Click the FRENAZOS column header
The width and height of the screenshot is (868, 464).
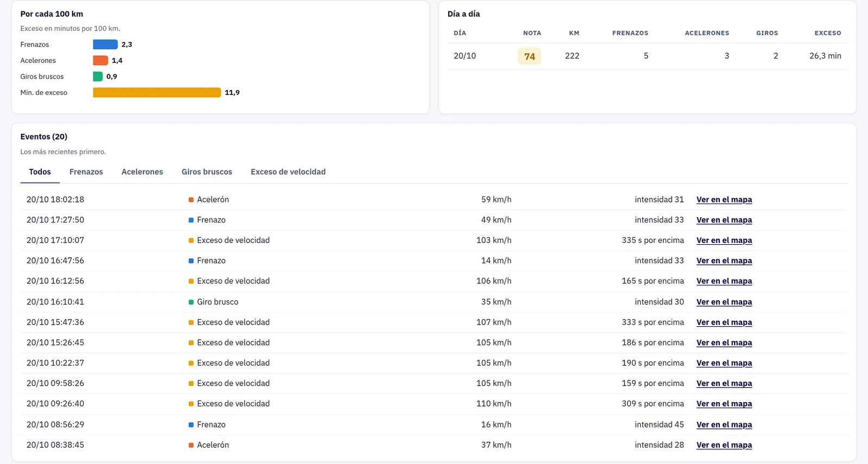[x=630, y=33]
